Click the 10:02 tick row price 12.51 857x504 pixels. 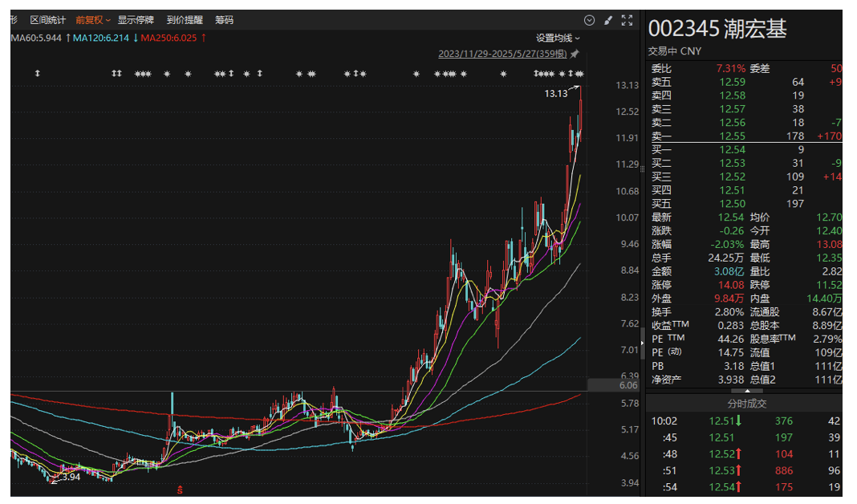click(x=721, y=421)
